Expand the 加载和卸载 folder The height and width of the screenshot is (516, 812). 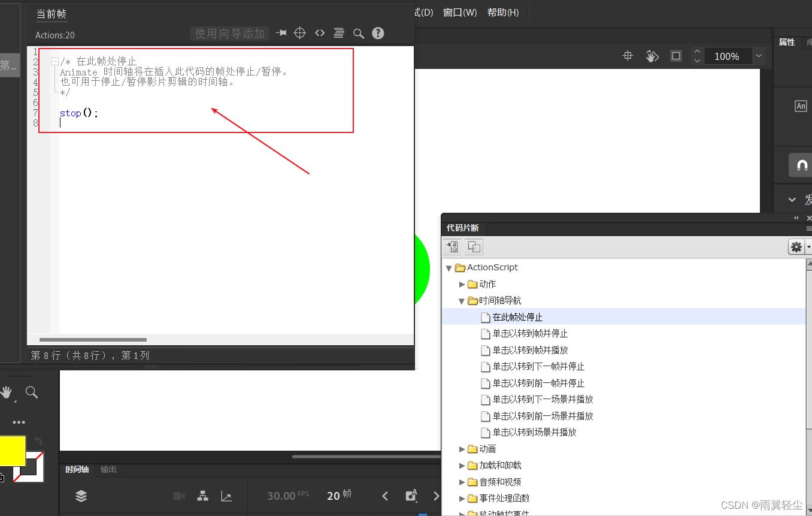(x=462, y=465)
